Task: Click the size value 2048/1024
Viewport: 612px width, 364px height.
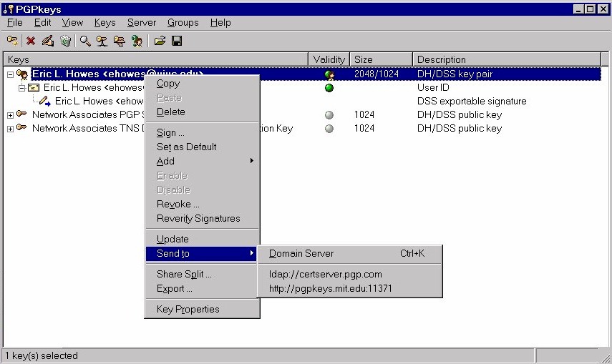Action: (377, 74)
